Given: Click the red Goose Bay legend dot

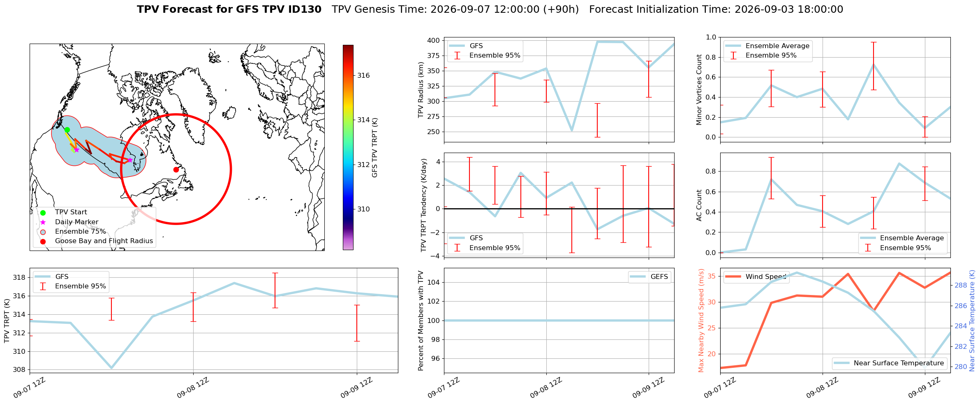Looking at the screenshot, I should click(43, 241).
